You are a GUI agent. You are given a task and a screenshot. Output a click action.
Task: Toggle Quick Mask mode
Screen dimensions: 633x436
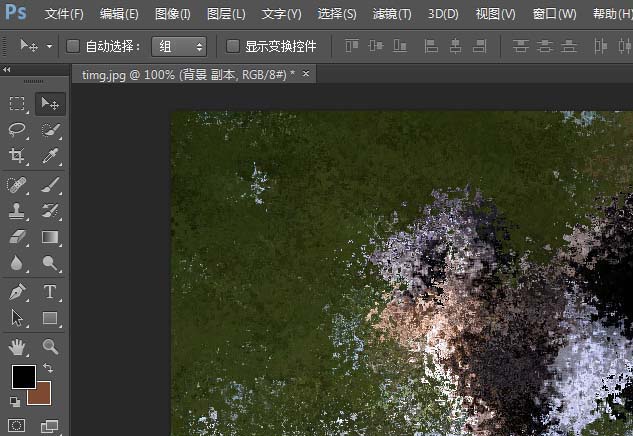(17, 425)
